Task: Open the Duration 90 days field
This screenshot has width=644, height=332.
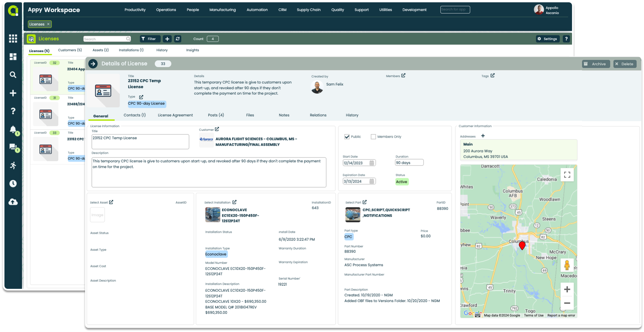Action: click(x=409, y=162)
